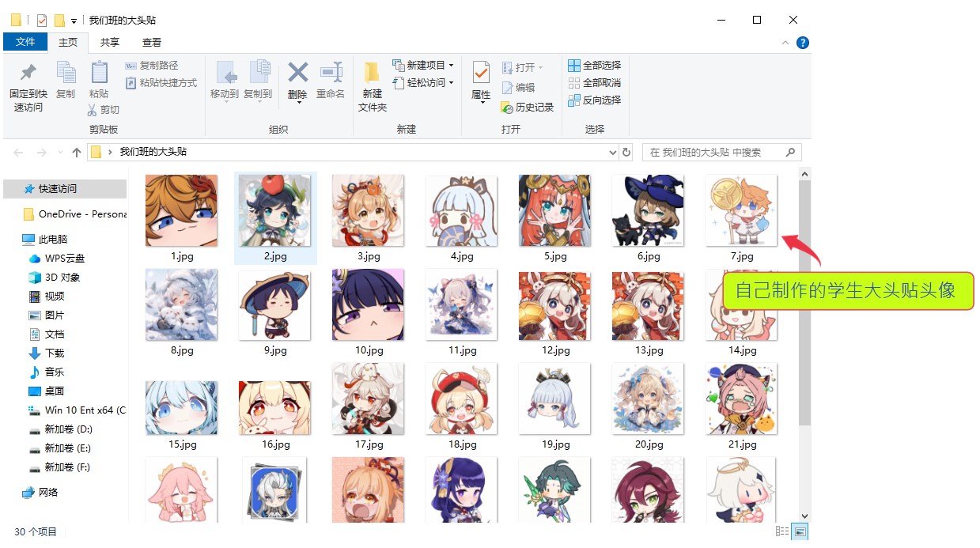The width and height of the screenshot is (980, 548).
Task: Click the red Delete icon
Action: point(297,74)
